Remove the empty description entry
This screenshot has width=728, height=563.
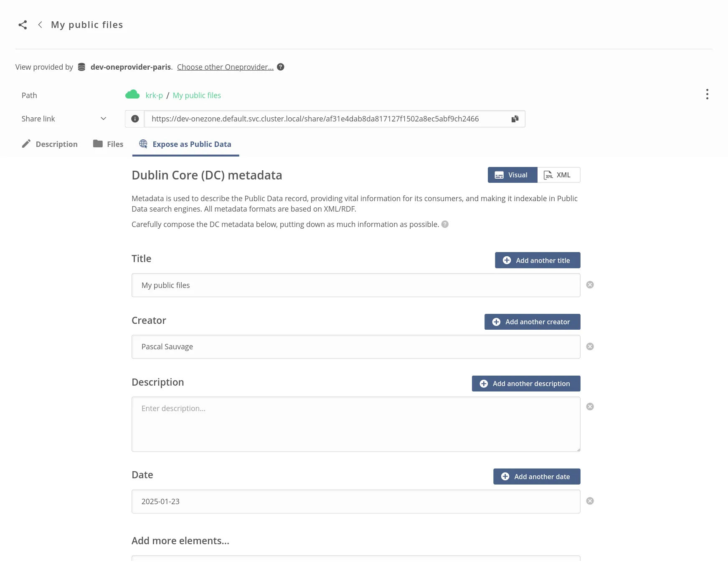[x=590, y=407]
